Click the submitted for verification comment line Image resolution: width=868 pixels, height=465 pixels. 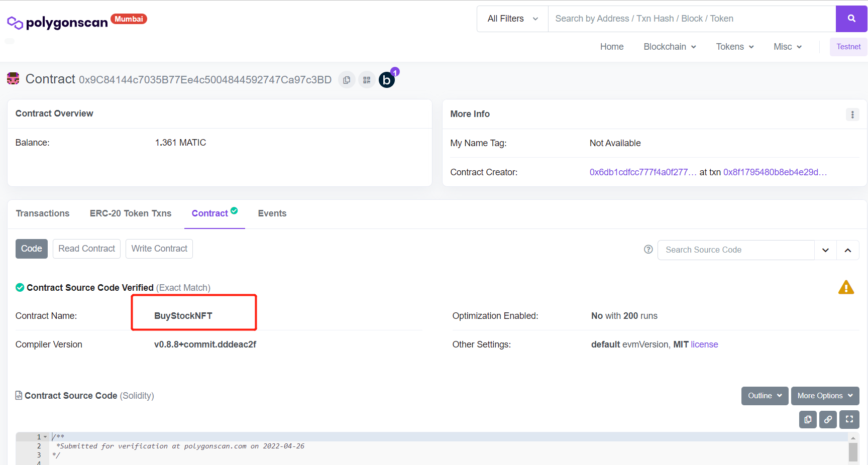point(180,446)
